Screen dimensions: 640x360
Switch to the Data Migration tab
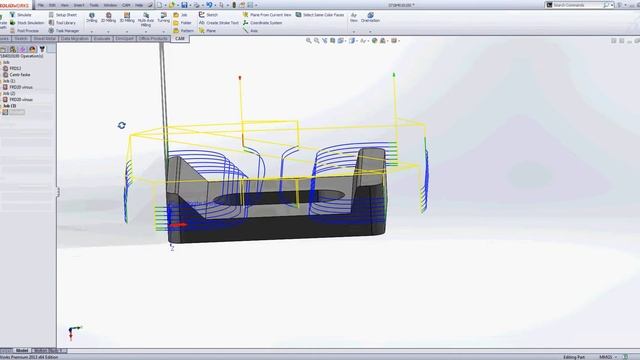pos(75,38)
